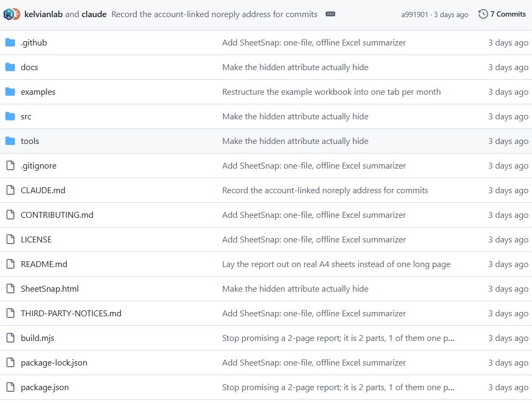The width and height of the screenshot is (532, 403).
Task: Click the tools folder icon
Action: coord(10,141)
